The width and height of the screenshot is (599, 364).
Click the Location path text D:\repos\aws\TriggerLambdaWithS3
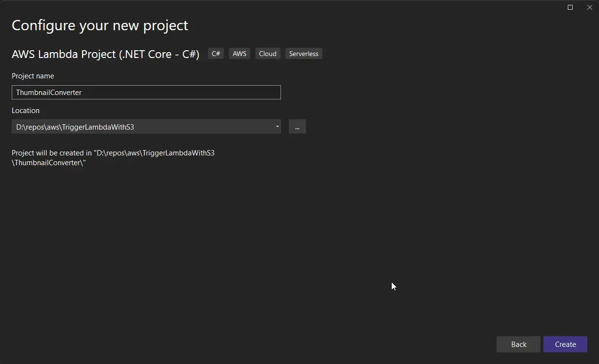(74, 127)
